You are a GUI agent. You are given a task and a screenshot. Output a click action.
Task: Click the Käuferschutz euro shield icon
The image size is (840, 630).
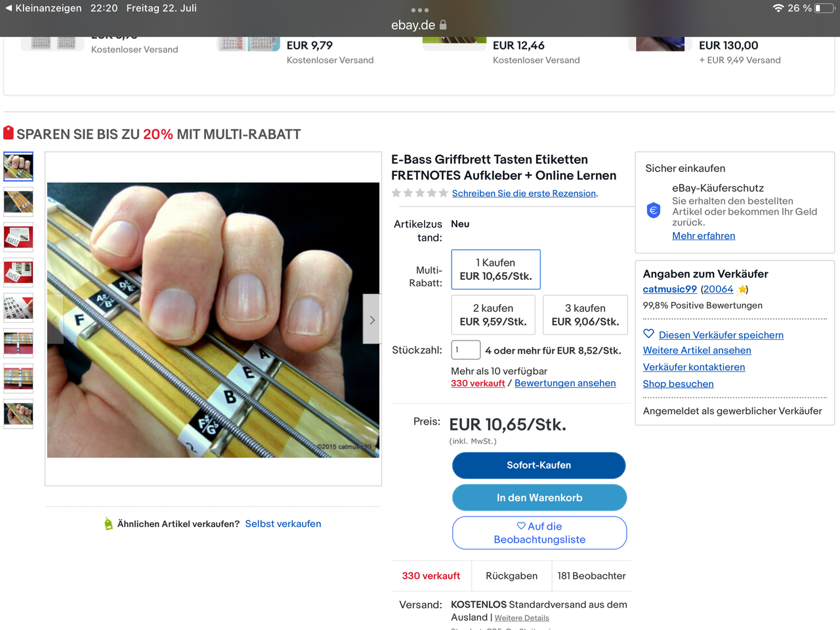[x=654, y=211]
